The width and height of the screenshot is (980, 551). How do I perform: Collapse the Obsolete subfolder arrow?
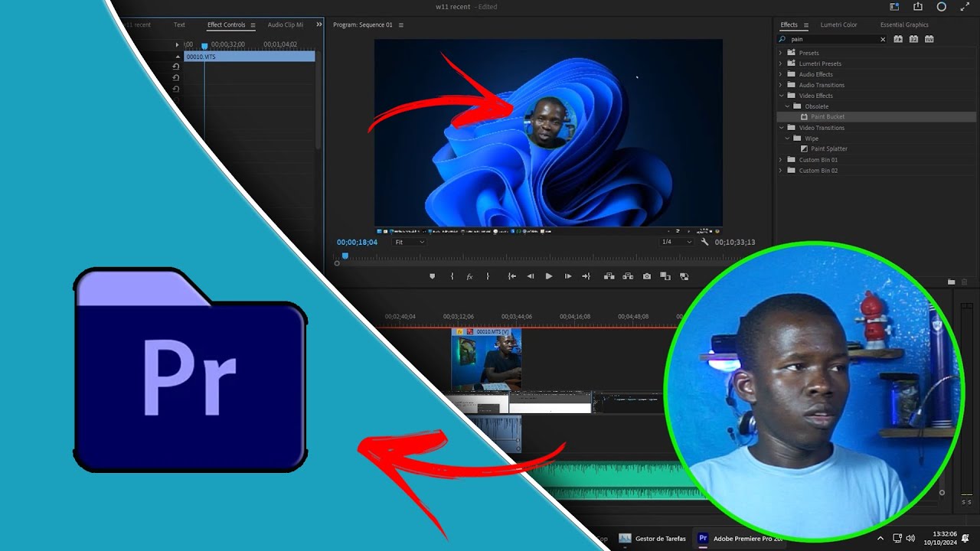(x=787, y=106)
